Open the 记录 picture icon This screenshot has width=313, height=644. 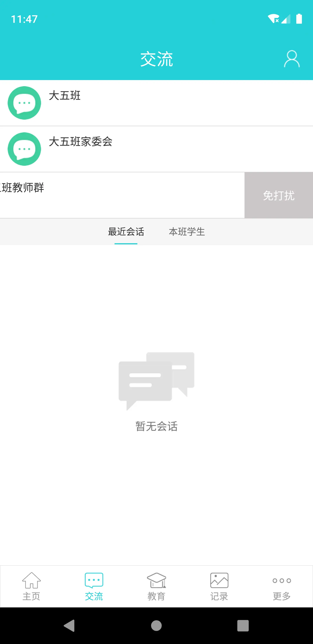click(x=219, y=580)
